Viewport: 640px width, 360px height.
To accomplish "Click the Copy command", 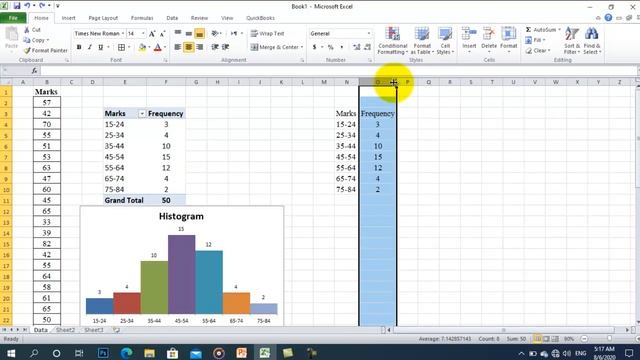I will click(36, 40).
